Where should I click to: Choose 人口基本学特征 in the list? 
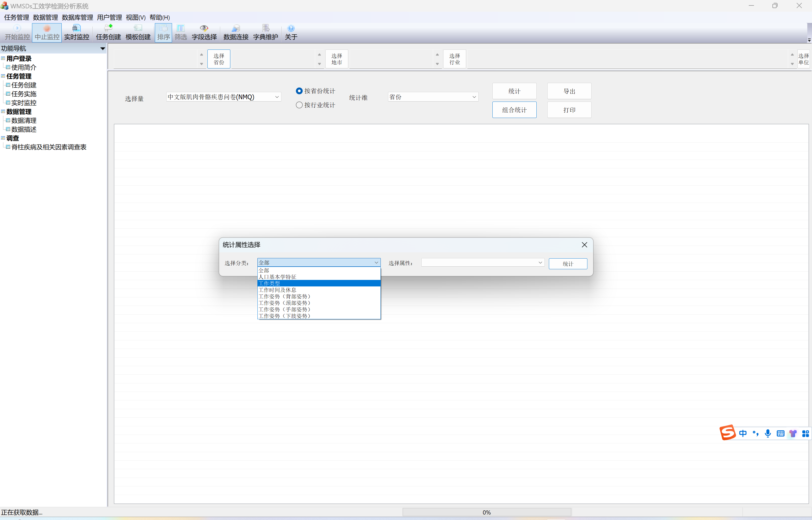(x=319, y=277)
